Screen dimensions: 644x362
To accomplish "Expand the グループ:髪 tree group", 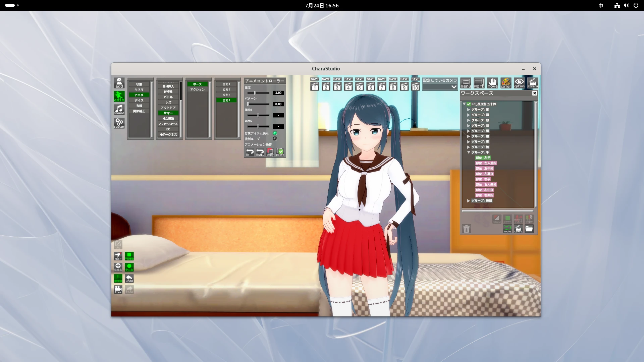I will point(469,110).
